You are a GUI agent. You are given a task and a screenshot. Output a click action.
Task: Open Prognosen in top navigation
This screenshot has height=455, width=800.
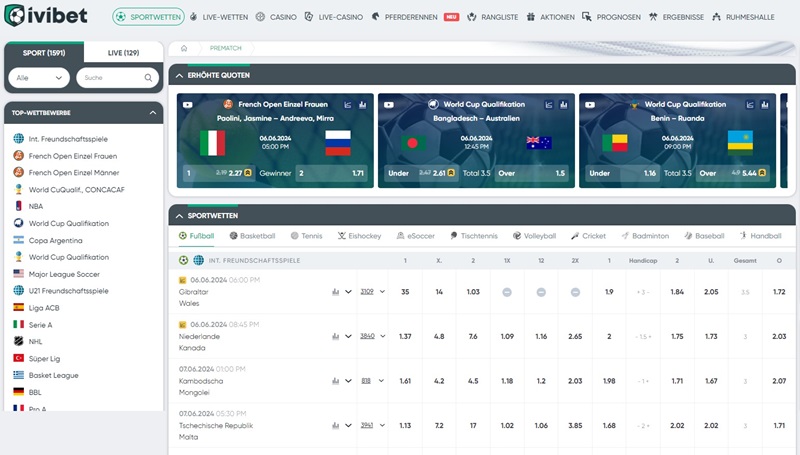click(x=612, y=17)
